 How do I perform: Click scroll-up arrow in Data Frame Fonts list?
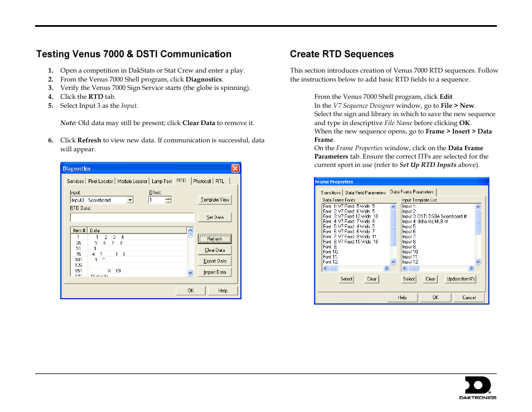point(393,207)
